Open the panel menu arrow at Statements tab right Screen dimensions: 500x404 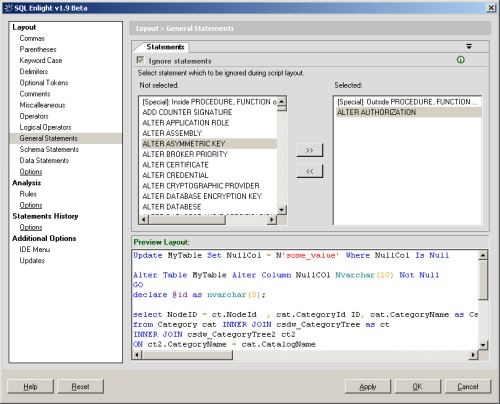tap(469, 46)
